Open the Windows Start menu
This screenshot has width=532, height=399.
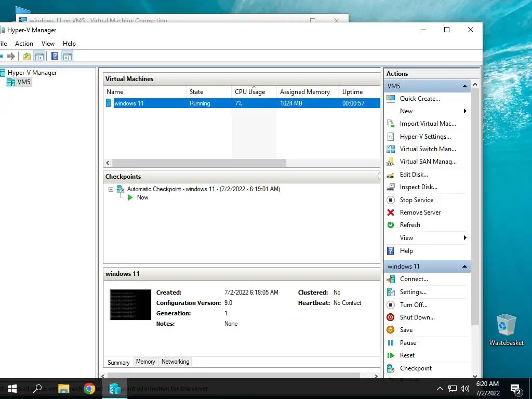coord(12,389)
